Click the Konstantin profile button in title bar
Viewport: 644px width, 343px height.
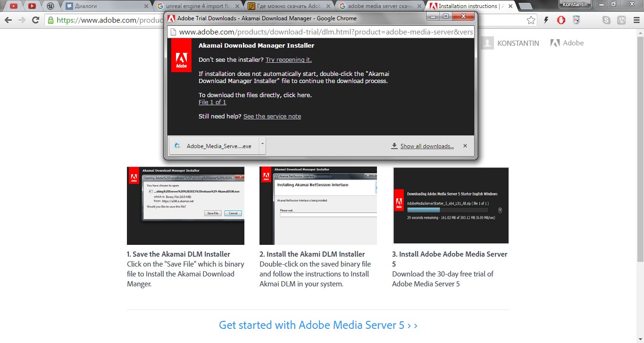574,4
